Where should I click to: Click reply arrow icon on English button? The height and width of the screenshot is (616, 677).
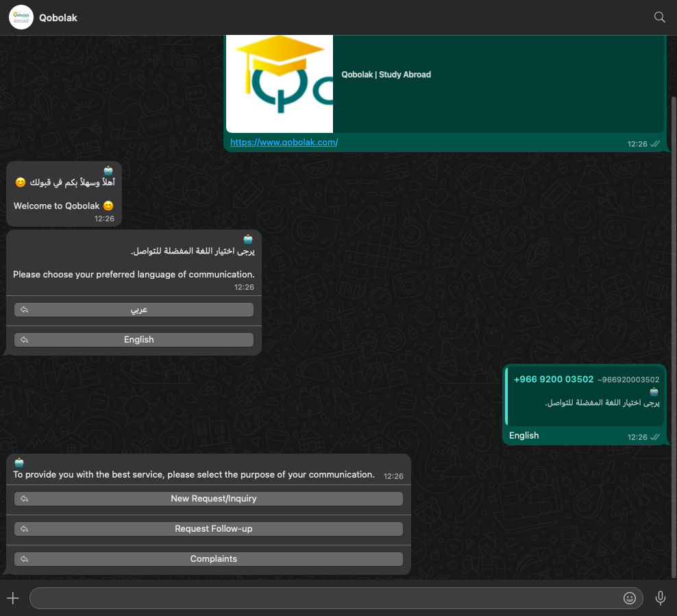[x=25, y=340]
